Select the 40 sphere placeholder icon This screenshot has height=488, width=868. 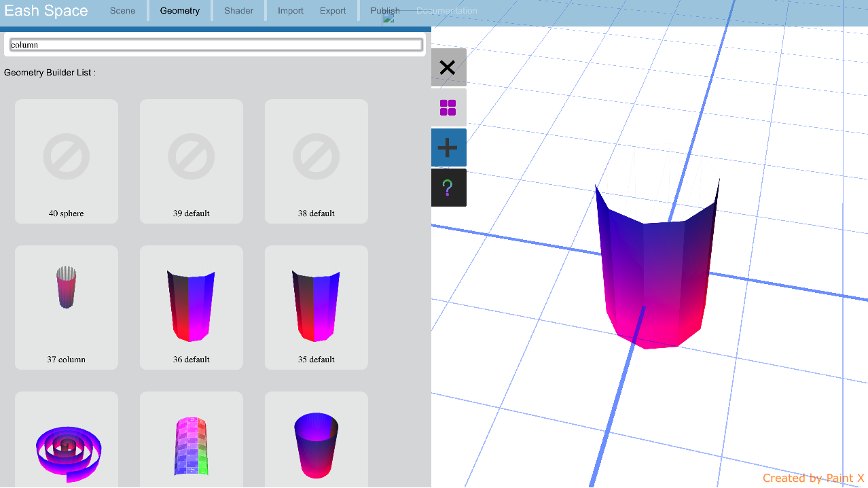click(67, 157)
